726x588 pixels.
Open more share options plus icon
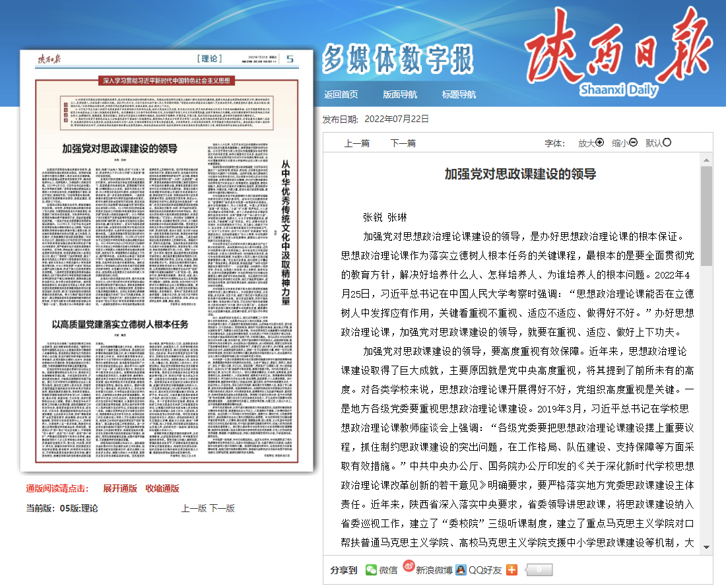pos(511,570)
